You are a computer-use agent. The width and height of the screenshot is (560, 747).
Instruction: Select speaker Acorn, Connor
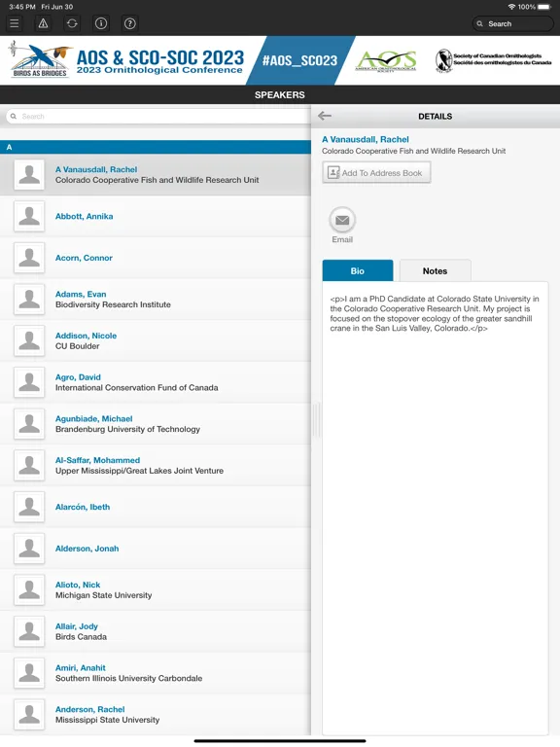tap(156, 258)
